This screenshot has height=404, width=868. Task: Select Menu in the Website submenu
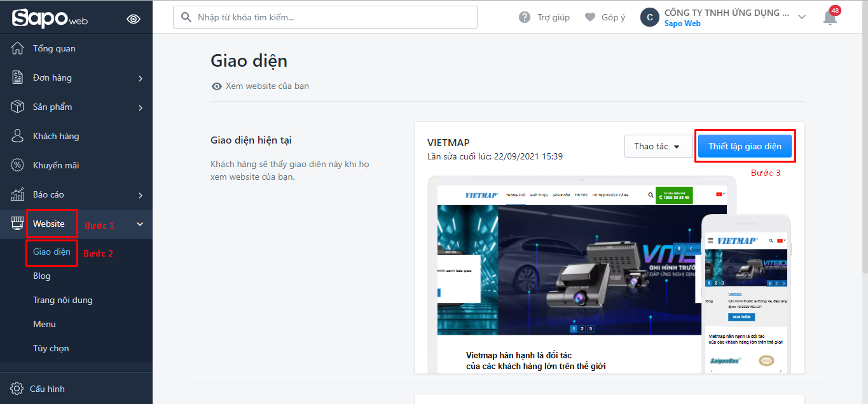[45, 324]
